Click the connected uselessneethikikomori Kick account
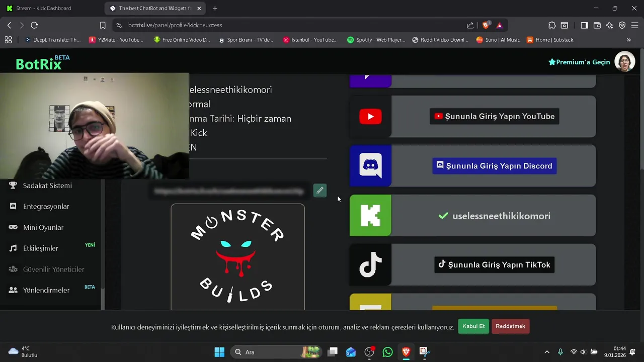 click(x=495, y=216)
